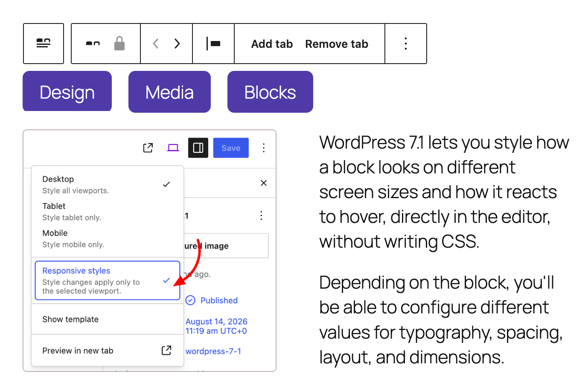The image size is (588, 386).
Task: Choose Preview in new tab
Action: click(108, 351)
